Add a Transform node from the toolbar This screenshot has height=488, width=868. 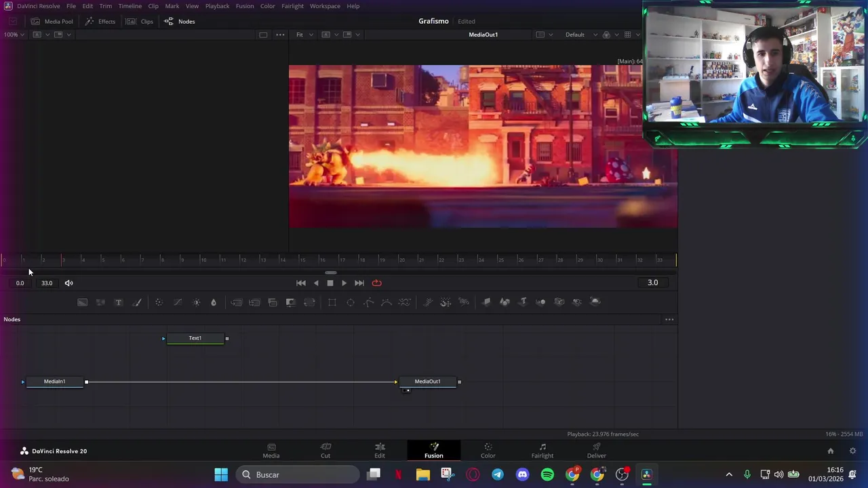(x=309, y=302)
